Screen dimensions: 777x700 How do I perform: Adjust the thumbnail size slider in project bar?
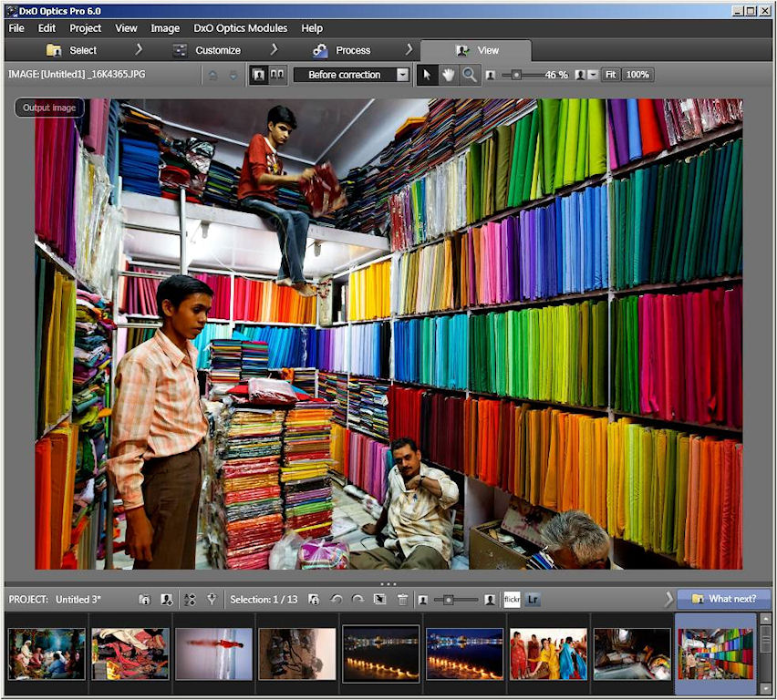tap(449, 599)
